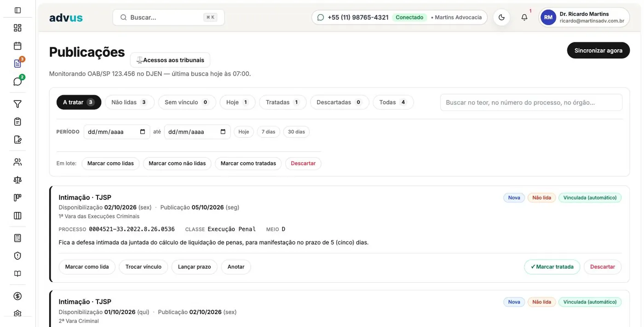Focus the "Buscar no teor" search input
The width and height of the screenshot is (644, 327).
click(531, 102)
